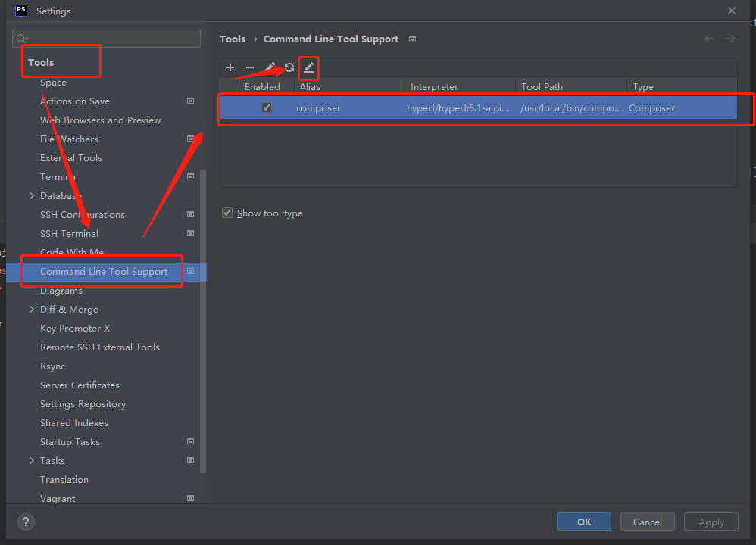
Task: Click project icon beside SSH Terminal
Action: pyautogui.click(x=190, y=233)
